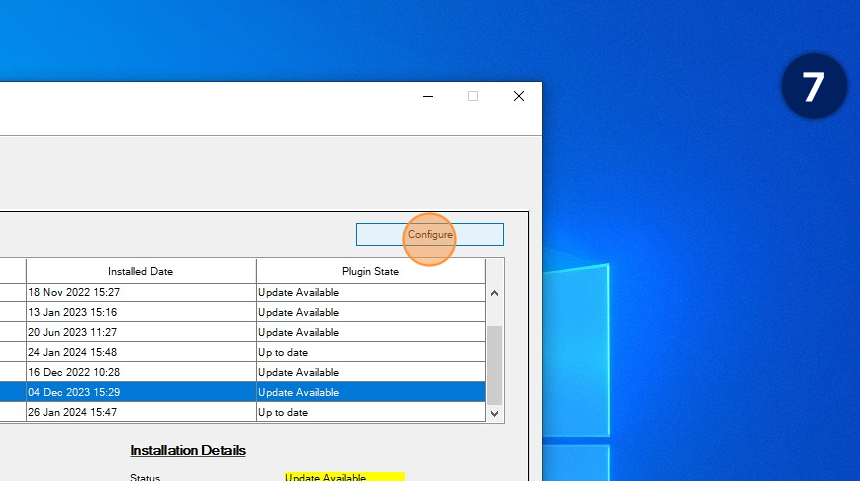Select the row installed 20 Jun 2023 11:27
Image resolution: width=860 pixels, height=481 pixels.
[140, 332]
